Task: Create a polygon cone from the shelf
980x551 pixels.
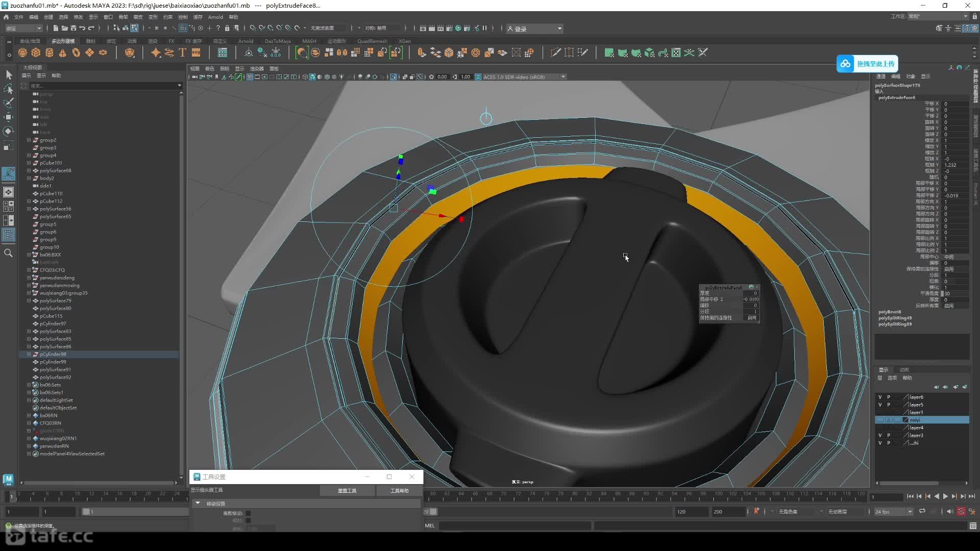Action: point(62,53)
